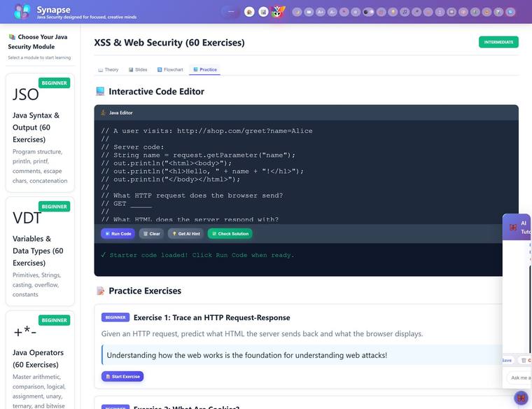
Task: Click the Java Editor header icon
Action: pyautogui.click(x=103, y=113)
